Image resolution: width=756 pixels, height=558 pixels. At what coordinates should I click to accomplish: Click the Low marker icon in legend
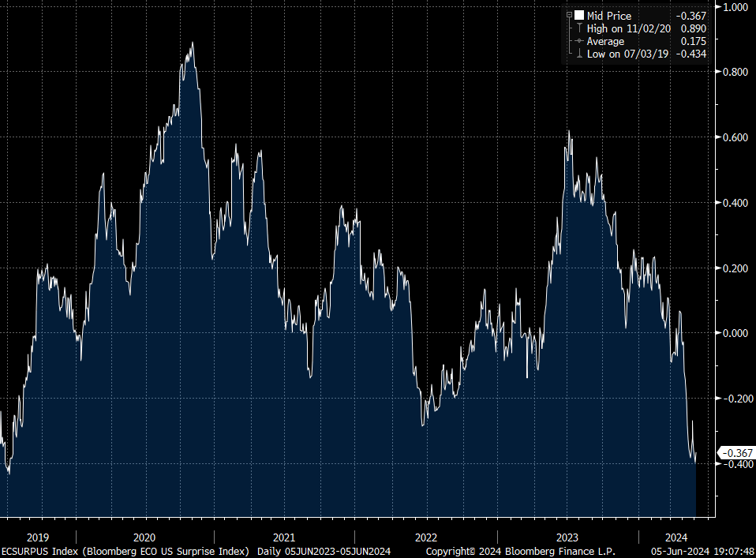579,54
